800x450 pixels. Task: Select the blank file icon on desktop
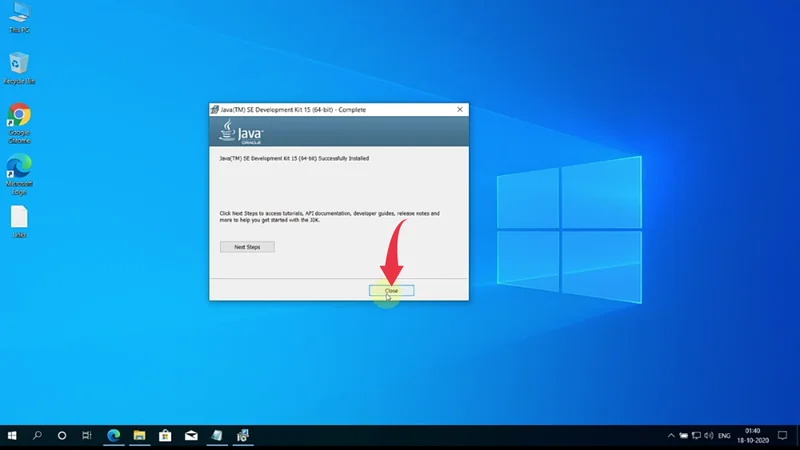pos(19,219)
